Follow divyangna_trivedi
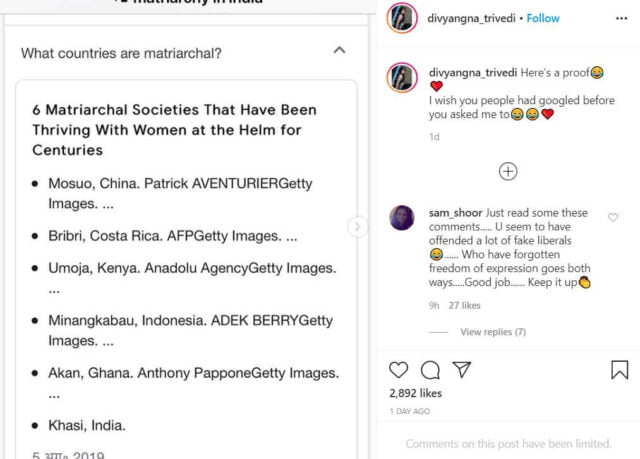 click(543, 18)
